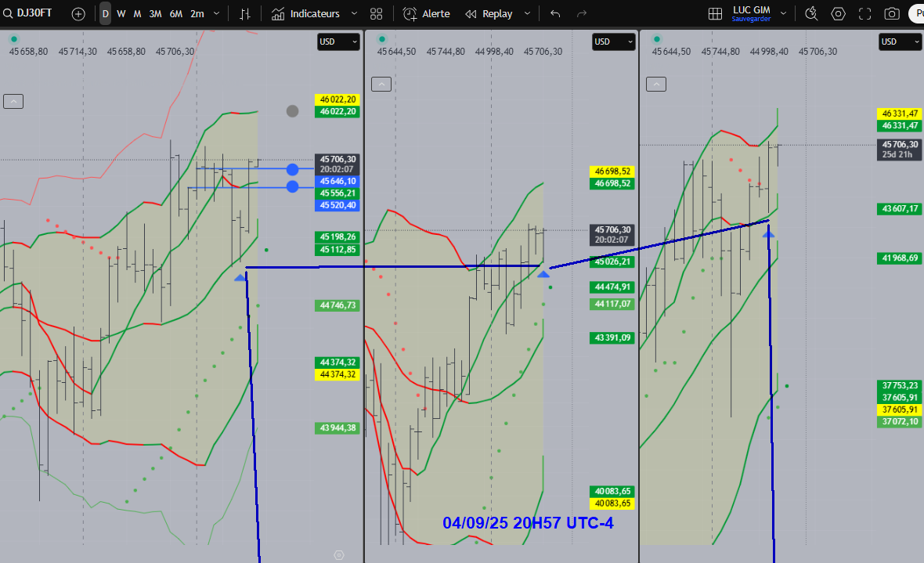Click the yellow label 44 374,32
Image resolution: width=924 pixels, height=563 pixels.
click(337, 375)
